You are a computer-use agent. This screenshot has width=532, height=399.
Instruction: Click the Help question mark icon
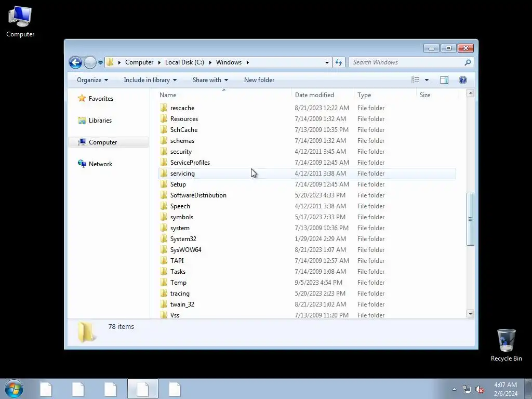tap(463, 80)
